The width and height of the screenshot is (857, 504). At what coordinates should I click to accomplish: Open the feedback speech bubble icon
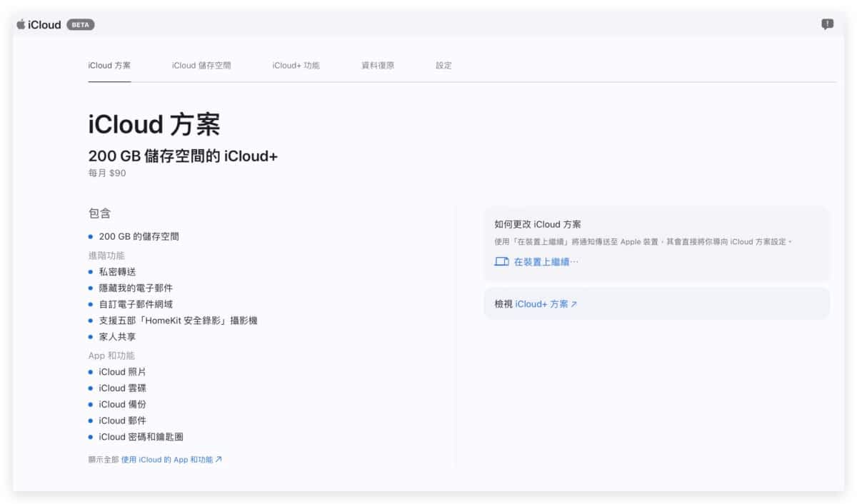click(x=828, y=24)
